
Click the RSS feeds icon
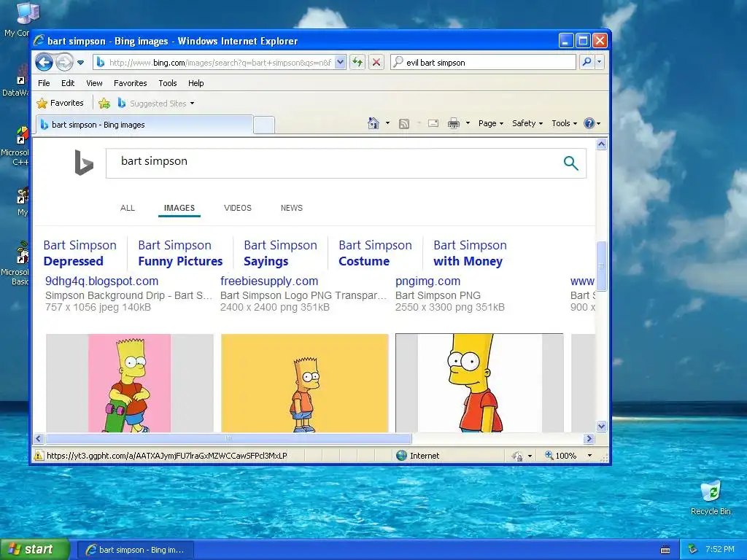[404, 124]
